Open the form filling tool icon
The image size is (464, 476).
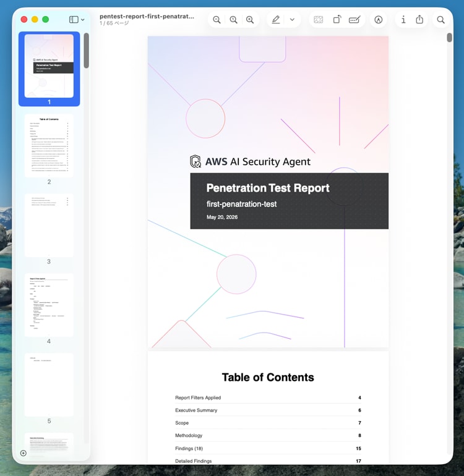[x=354, y=20]
